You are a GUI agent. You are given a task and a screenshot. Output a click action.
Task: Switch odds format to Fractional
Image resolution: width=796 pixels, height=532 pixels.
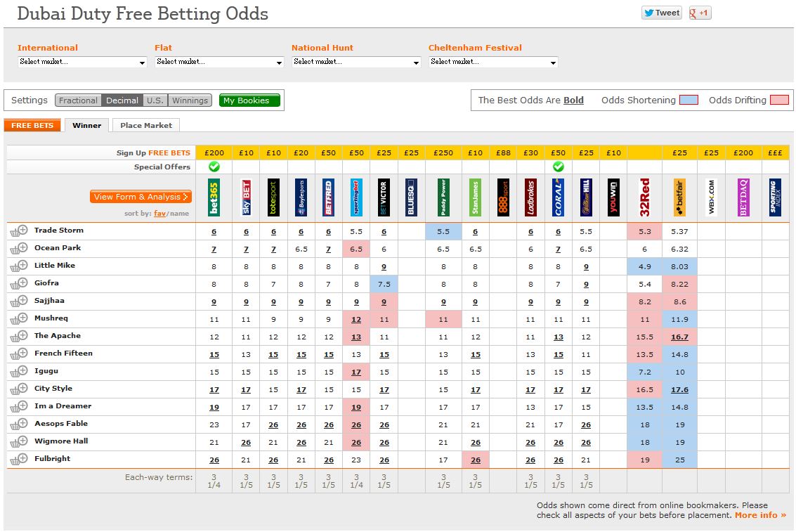point(79,100)
